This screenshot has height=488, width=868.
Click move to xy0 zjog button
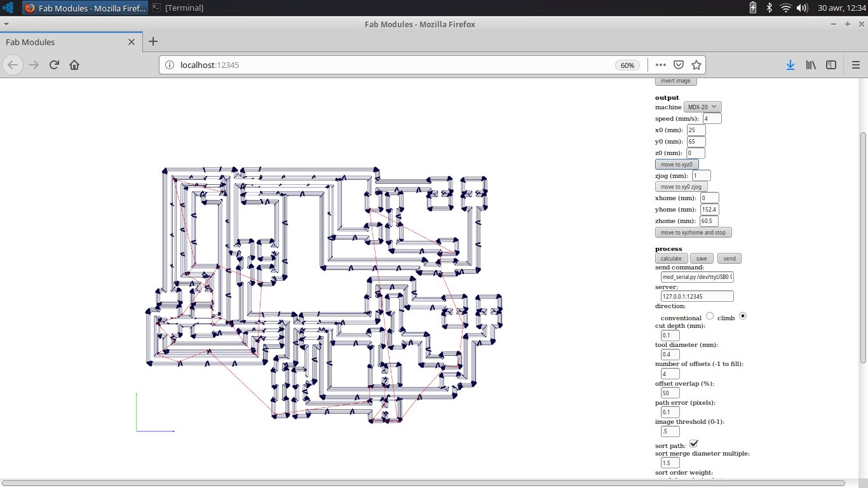681,187
